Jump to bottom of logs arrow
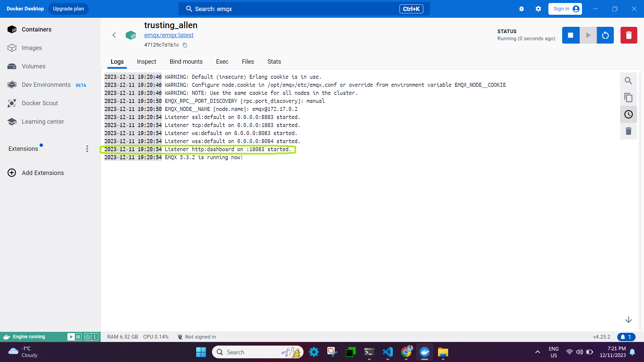The image size is (644, 362). coord(629,320)
